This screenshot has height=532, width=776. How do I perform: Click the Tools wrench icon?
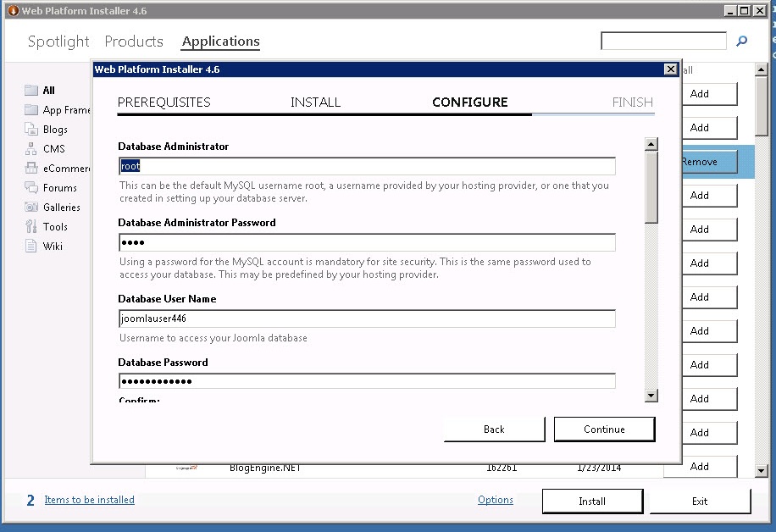click(31, 226)
